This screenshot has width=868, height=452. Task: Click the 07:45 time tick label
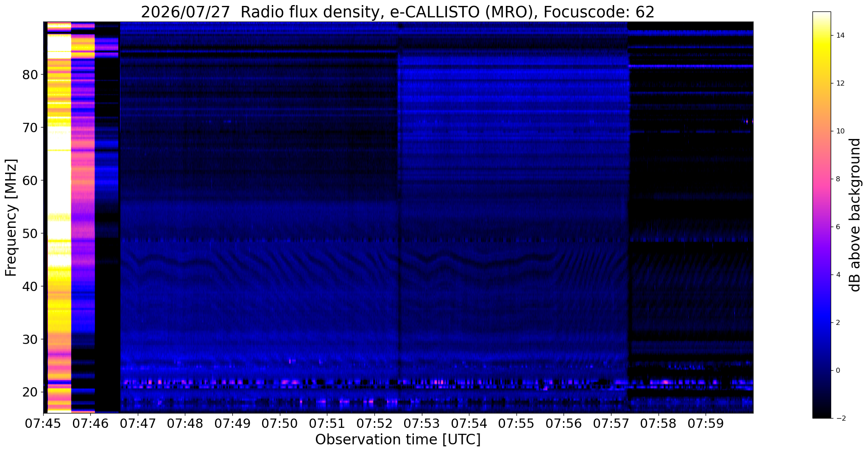(x=43, y=423)
